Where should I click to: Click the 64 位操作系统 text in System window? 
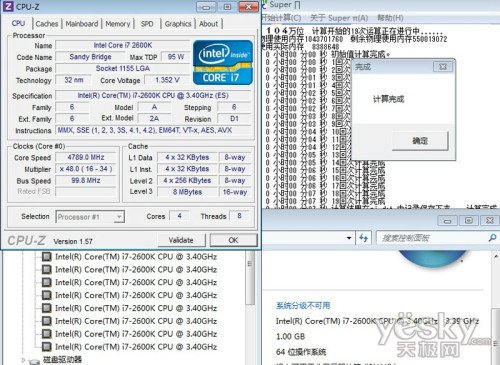[301, 352]
